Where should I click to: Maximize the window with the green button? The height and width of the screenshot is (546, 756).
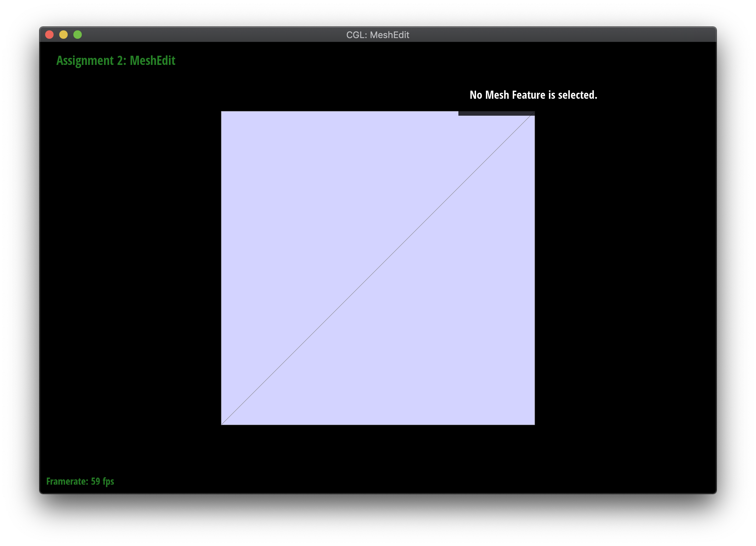78,35
